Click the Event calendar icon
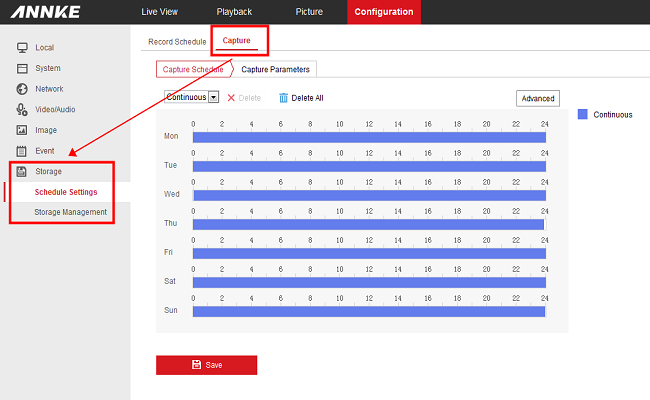This screenshot has width=650, height=400. [22, 151]
